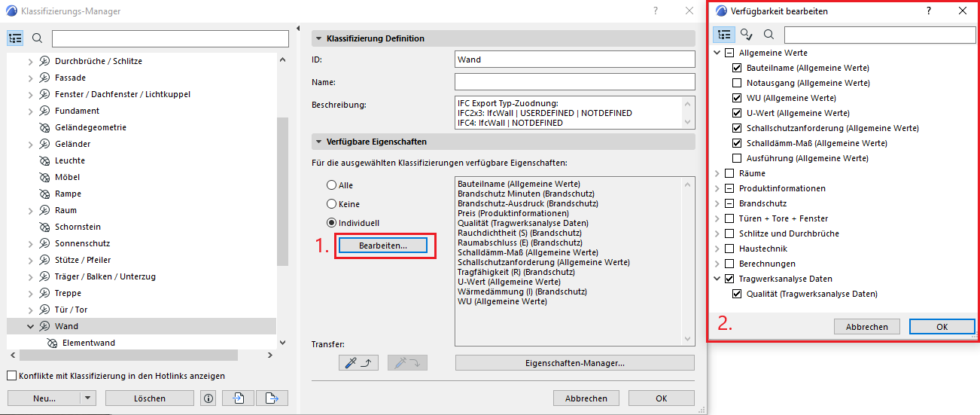Viewport: 980px width, 415px height.
Task: Select Treppe in the classification tree
Action: click(x=68, y=293)
